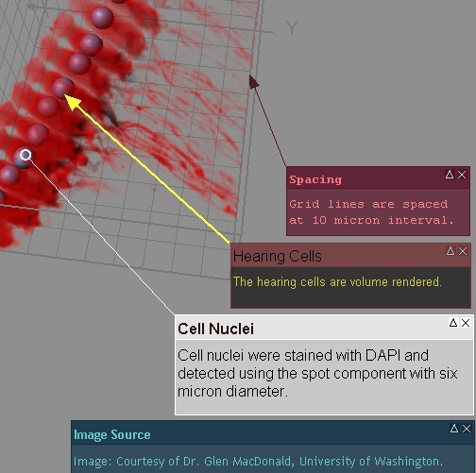Close the Spacing annotation box

[462, 175]
